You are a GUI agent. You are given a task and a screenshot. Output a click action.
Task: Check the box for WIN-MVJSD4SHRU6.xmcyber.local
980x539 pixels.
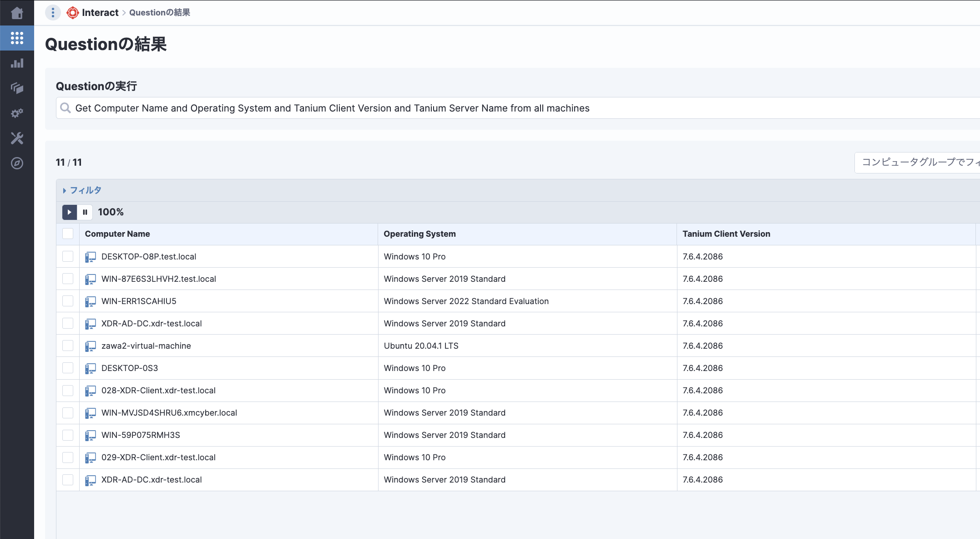pyautogui.click(x=68, y=413)
